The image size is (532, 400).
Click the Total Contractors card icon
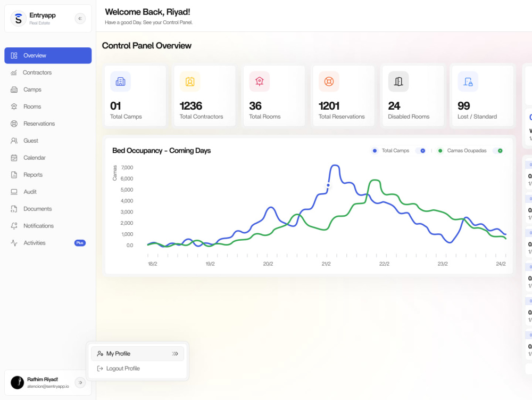click(x=190, y=81)
